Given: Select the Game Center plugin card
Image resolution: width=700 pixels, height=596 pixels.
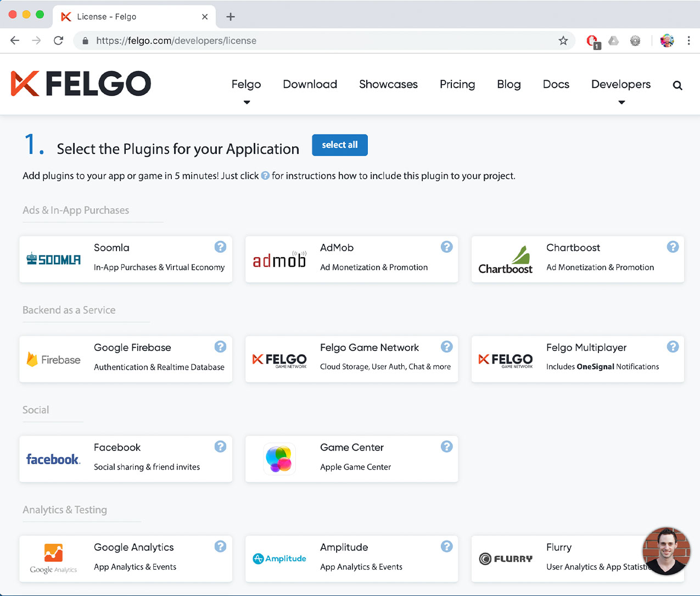Looking at the screenshot, I should coord(351,459).
